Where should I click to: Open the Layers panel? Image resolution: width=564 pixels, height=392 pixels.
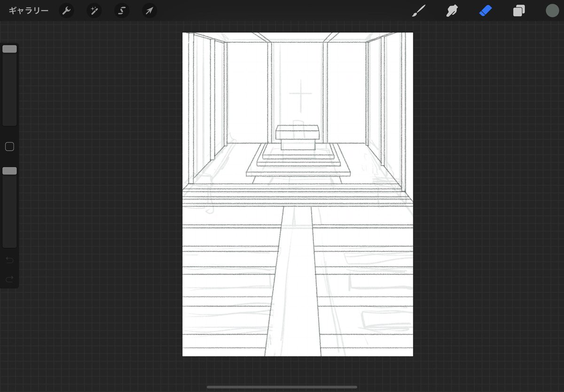(x=519, y=10)
